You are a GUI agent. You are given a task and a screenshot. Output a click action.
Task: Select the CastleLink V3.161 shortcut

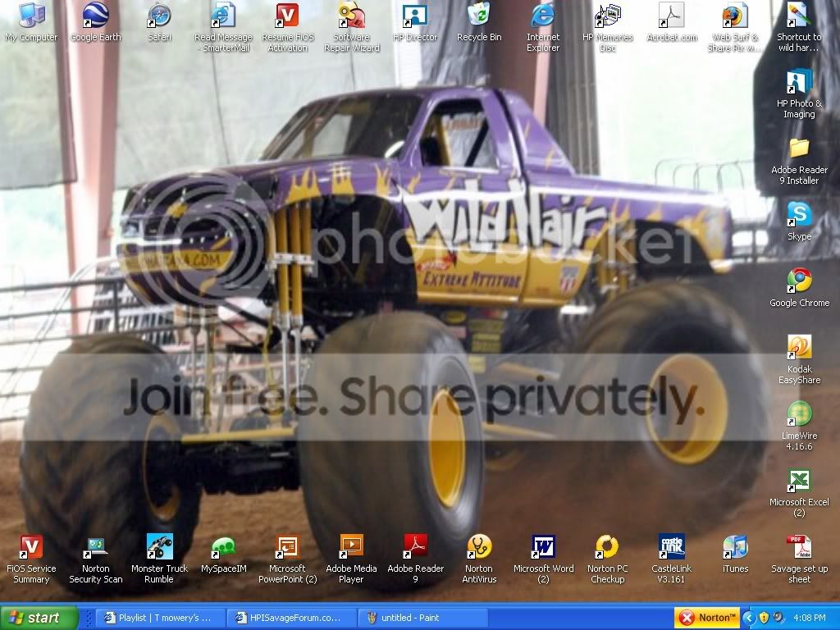(x=671, y=559)
